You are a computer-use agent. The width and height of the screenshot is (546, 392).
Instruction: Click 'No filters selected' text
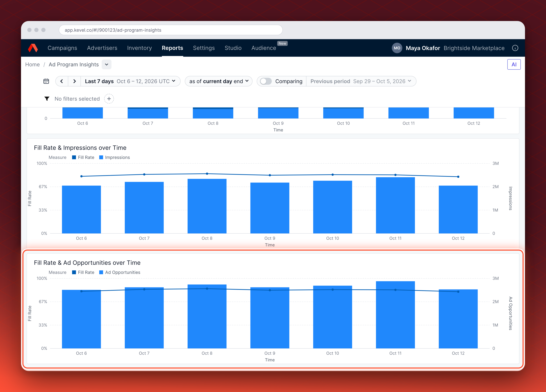pyautogui.click(x=77, y=99)
